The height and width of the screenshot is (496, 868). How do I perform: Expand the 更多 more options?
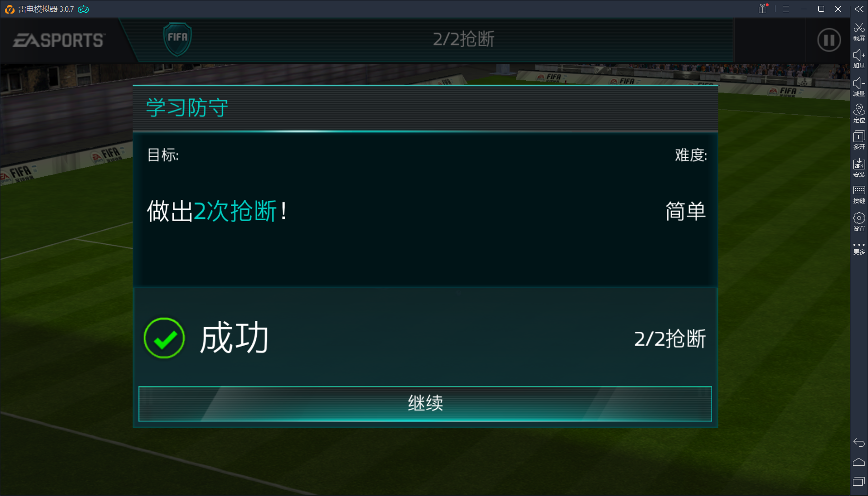[859, 249]
